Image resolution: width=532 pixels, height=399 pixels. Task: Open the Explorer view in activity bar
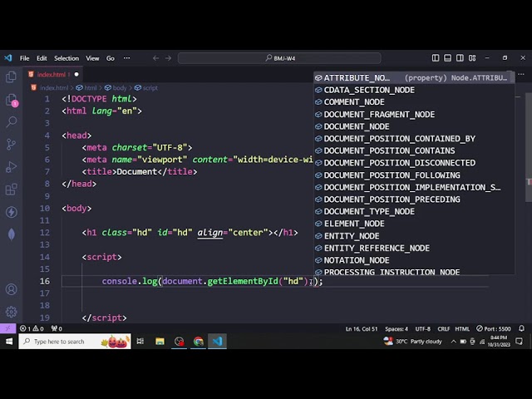pyautogui.click(x=11, y=76)
